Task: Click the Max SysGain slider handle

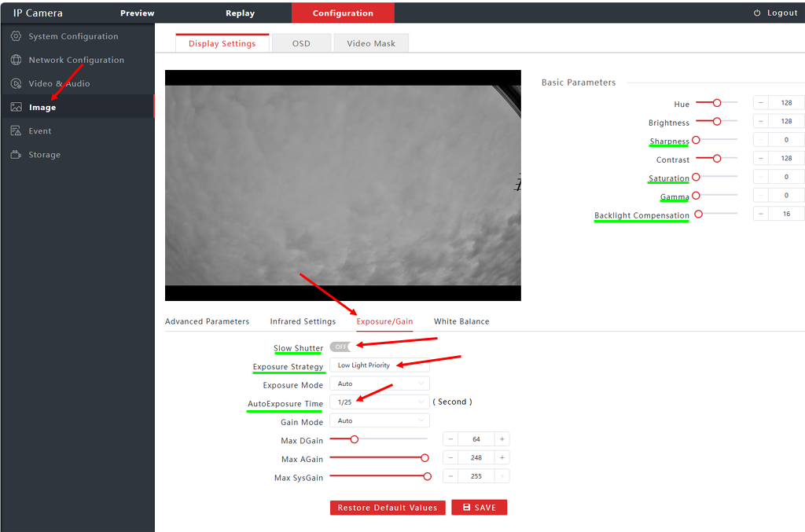Action: 427,476
